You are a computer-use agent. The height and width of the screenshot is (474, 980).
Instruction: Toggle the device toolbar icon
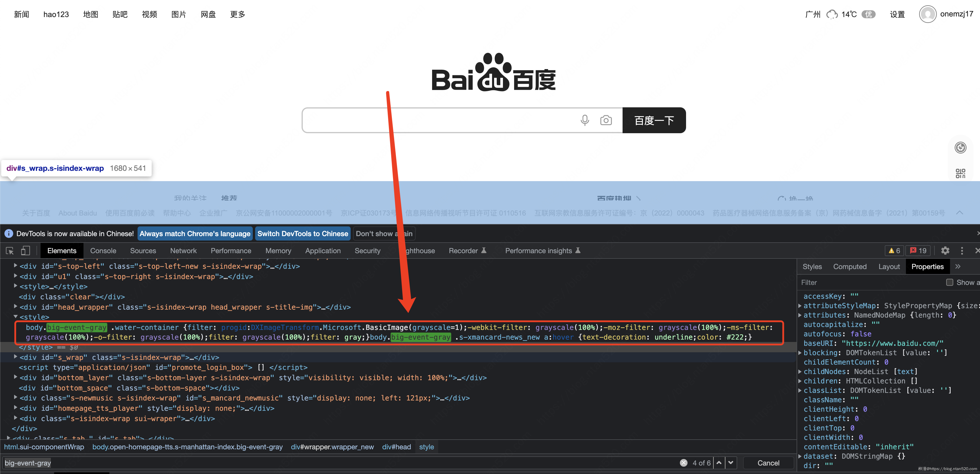pyautogui.click(x=26, y=251)
